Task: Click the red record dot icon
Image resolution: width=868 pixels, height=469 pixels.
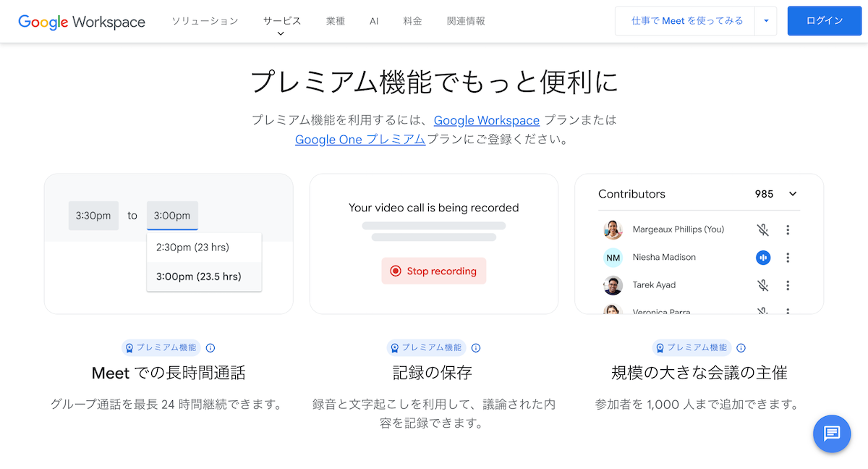Action: [x=395, y=271]
